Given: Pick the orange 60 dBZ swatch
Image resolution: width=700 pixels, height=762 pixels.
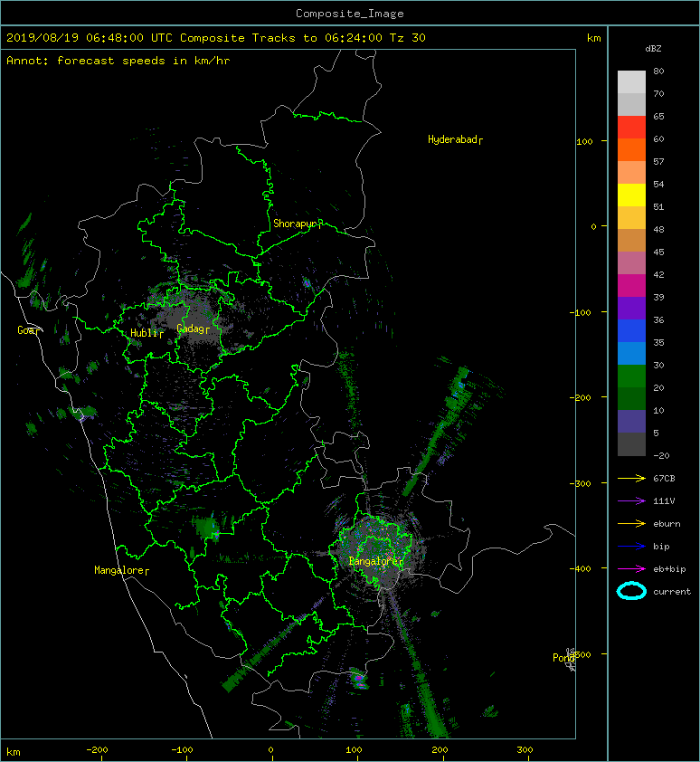Looking at the screenshot, I should 631,149.
